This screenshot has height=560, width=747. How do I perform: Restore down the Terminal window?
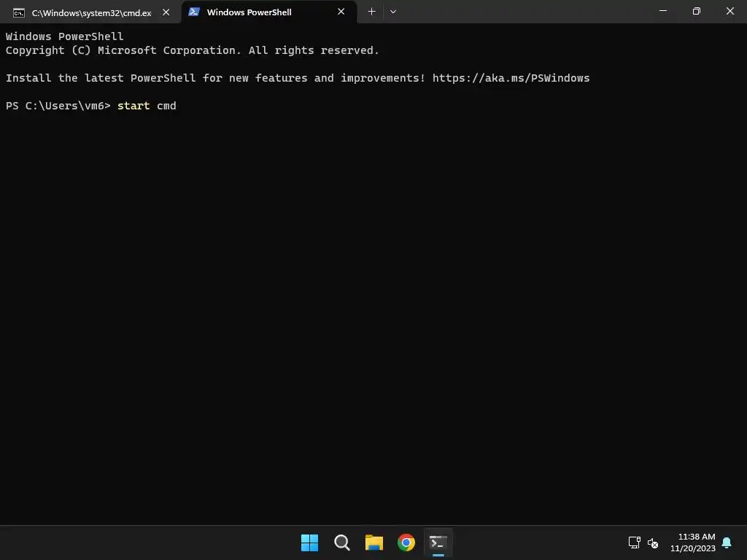697,11
